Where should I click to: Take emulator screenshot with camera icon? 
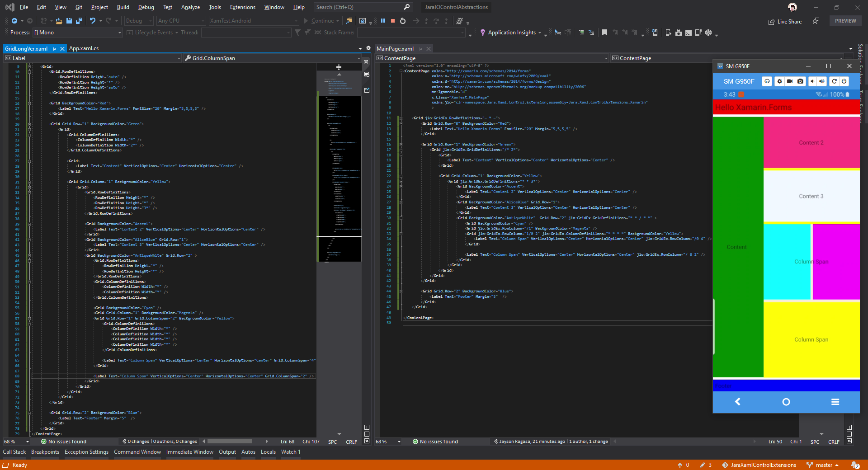point(800,81)
